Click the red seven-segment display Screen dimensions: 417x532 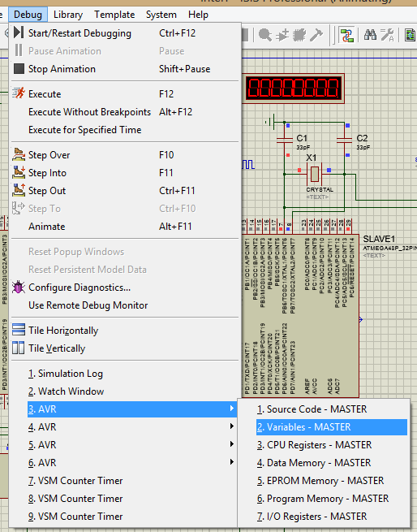coord(293,89)
